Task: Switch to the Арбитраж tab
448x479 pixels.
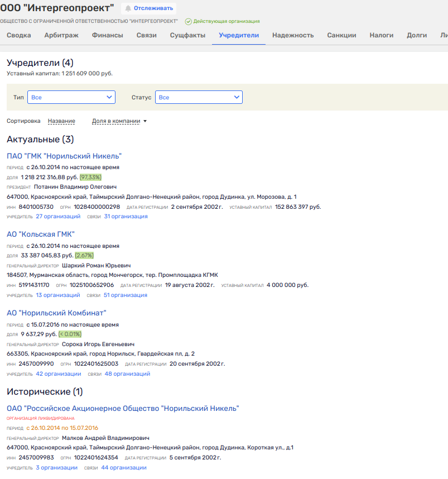Action: (61, 35)
